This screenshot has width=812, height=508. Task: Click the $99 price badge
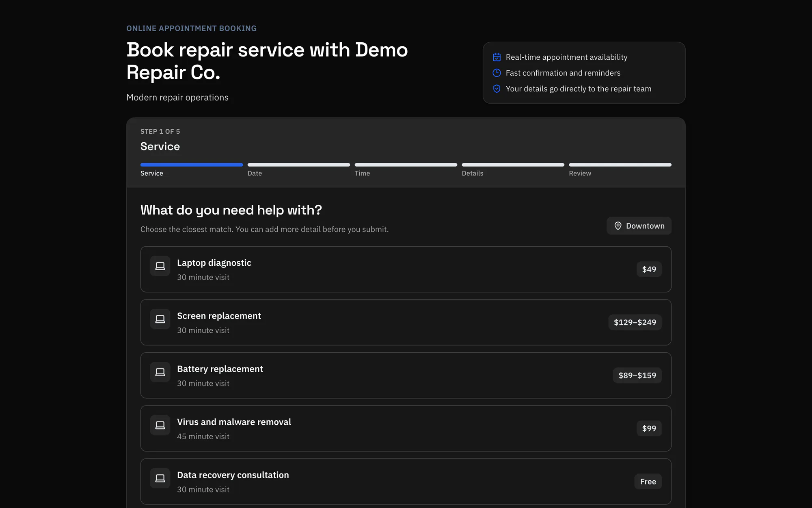coord(649,428)
